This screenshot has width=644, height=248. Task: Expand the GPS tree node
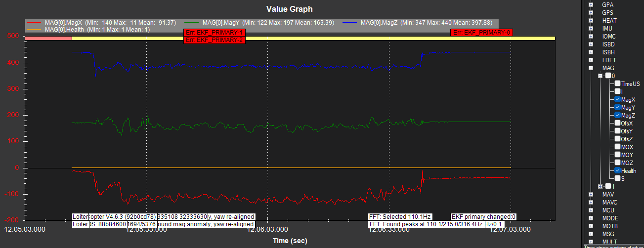[x=591, y=12]
